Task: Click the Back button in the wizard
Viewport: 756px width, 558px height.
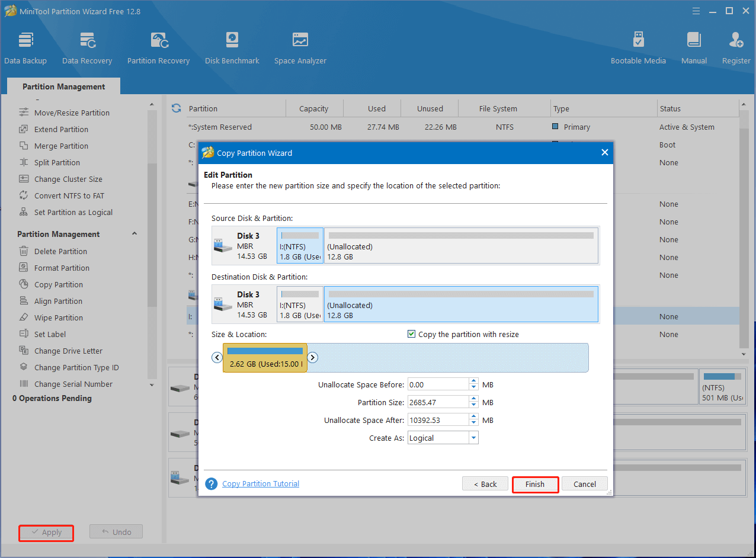Action: coord(485,484)
